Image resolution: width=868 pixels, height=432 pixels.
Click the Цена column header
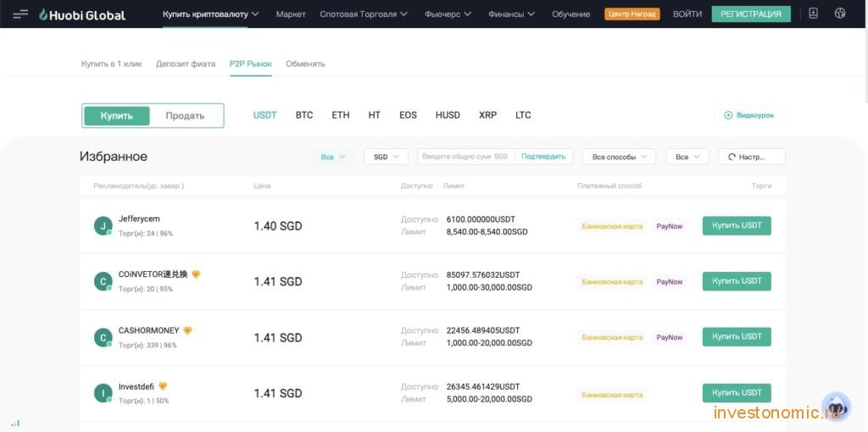coord(263,186)
